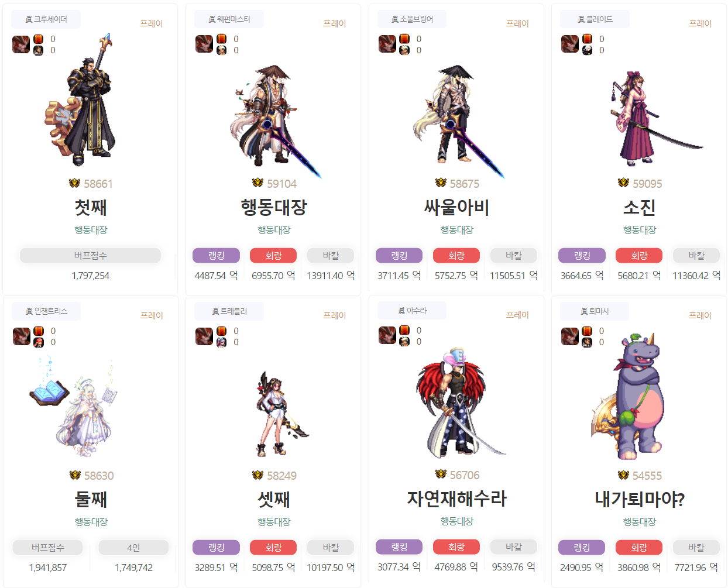Select 바칼 tab on 소진 card
This screenshot has height=588, width=728.
coord(696,256)
